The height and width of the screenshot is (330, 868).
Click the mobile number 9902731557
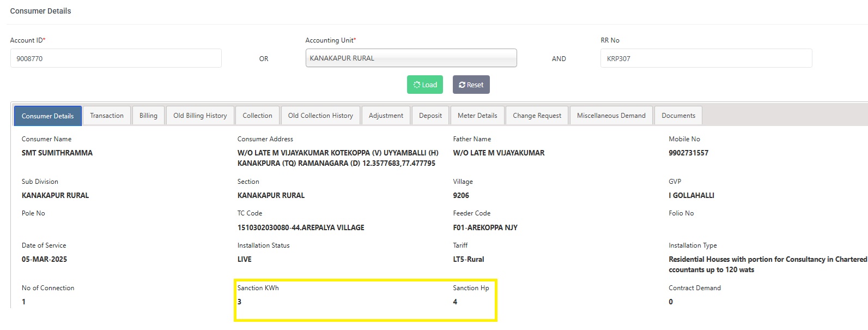pos(688,153)
